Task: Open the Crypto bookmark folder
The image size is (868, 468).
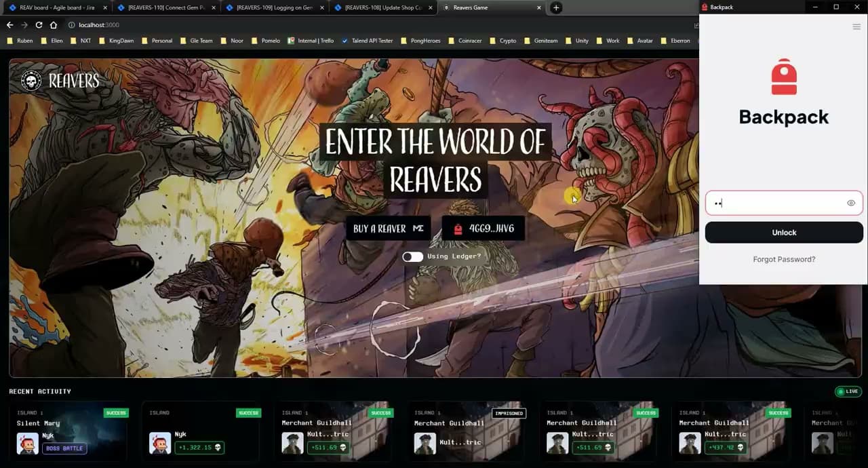Action: pyautogui.click(x=503, y=41)
